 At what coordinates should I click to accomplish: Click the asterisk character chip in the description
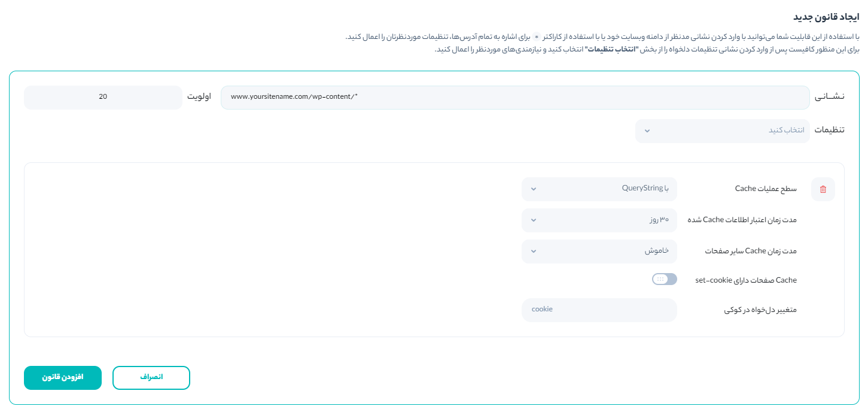[535, 37]
